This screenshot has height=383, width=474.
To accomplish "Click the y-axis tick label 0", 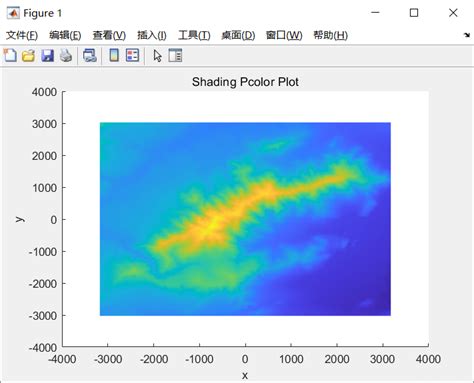I will (x=53, y=220).
